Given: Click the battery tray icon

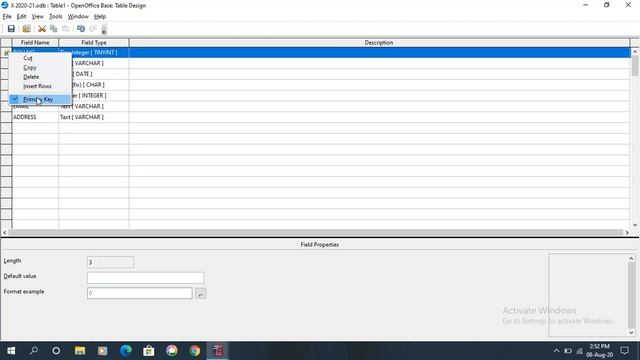Looking at the screenshot, I should (568, 351).
